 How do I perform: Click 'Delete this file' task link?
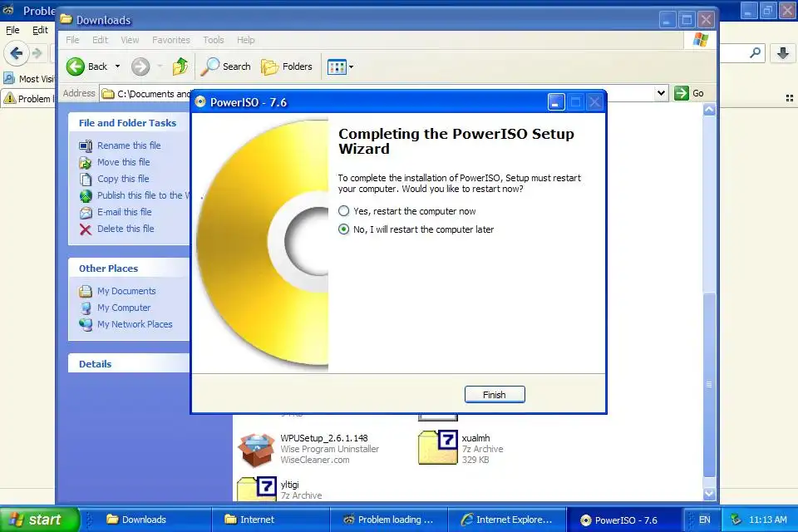point(126,229)
